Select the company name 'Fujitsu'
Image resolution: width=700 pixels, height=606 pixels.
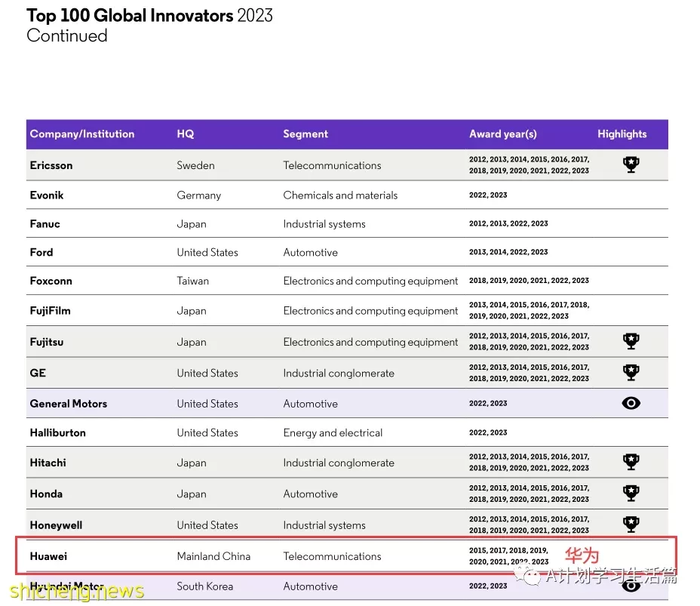[x=47, y=342]
